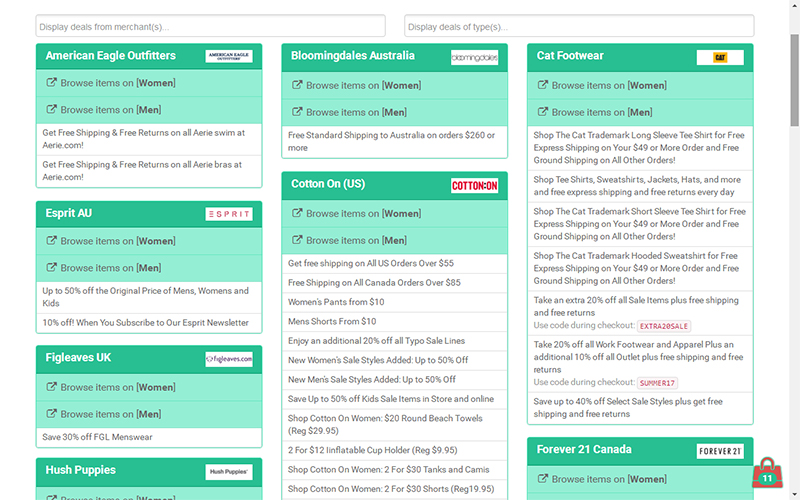Click the Bloomingdales Australia heading

(x=353, y=56)
